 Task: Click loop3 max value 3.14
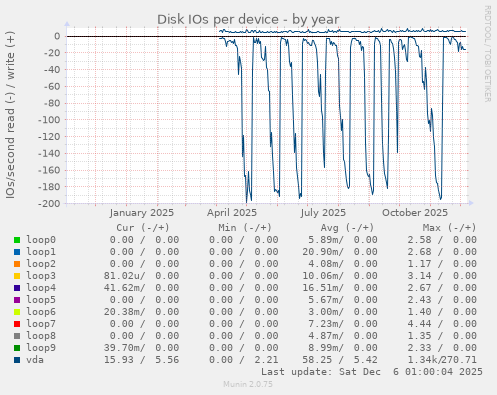(x=419, y=276)
